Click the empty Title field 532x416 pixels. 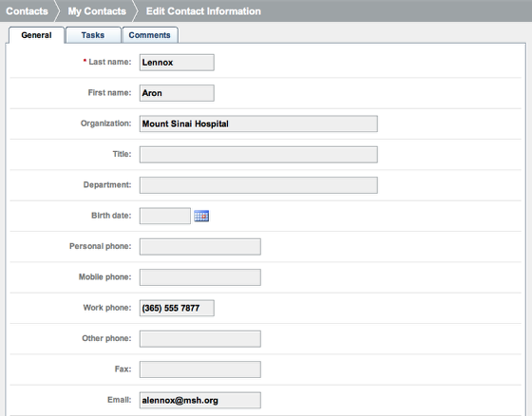pos(258,155)
